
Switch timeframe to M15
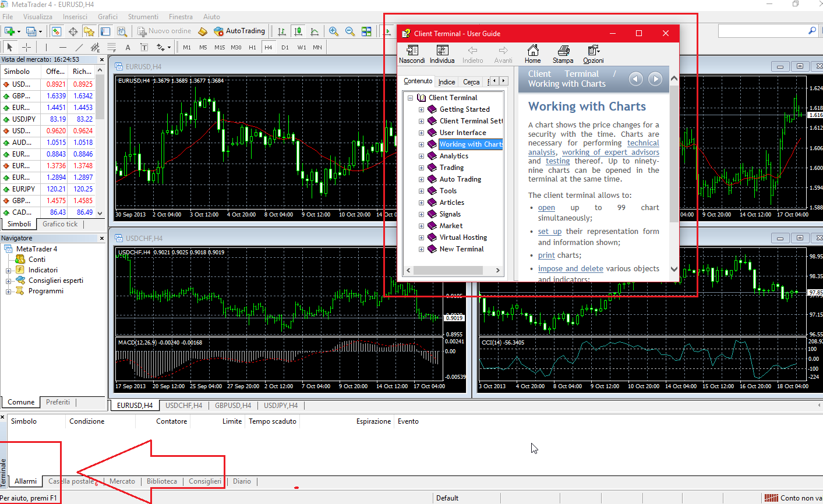coord(220,47)
